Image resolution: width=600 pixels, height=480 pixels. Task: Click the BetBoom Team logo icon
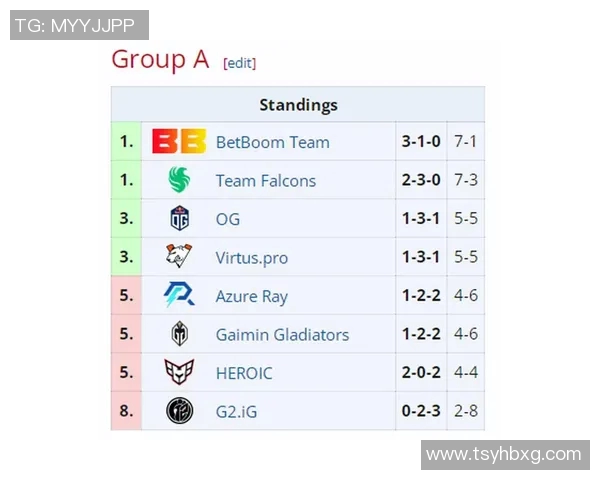[179, 142]
